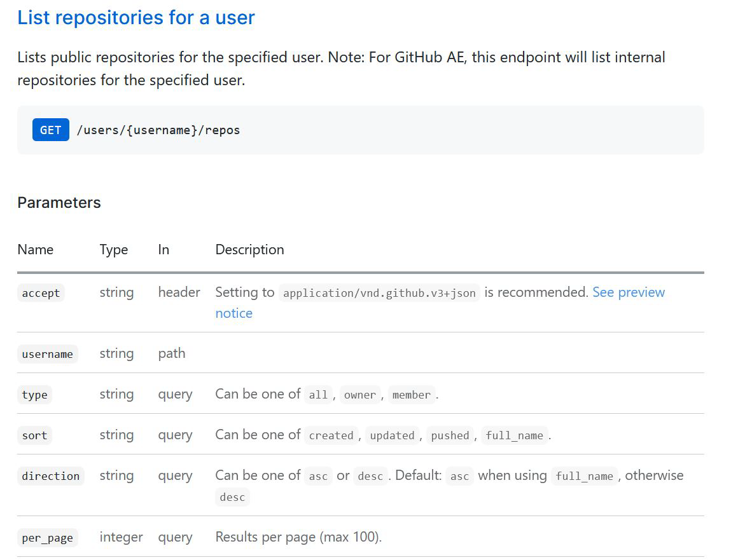738x560 pixels.
Task: Select the "owner" type value
Action: (360, 395)
